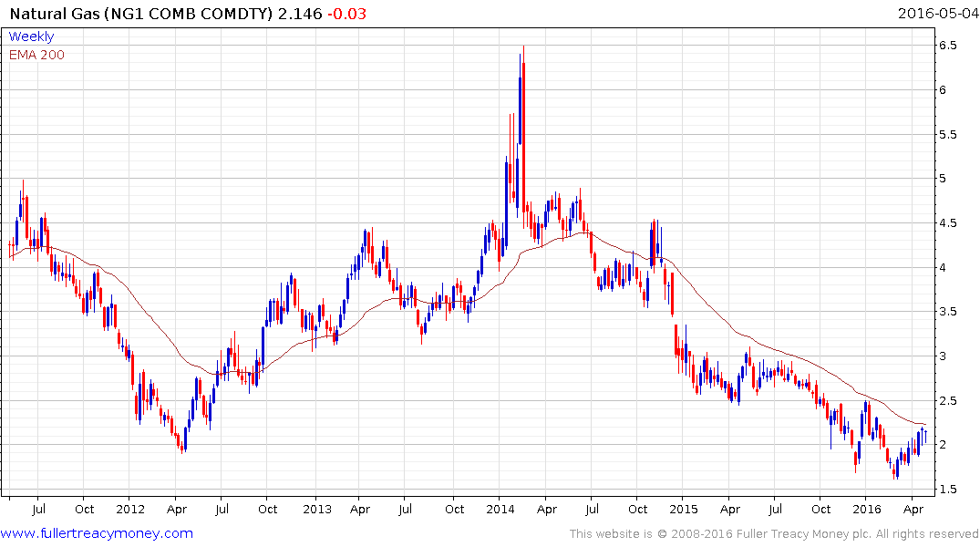Click the 6.5 price axis label
The height and width of the screenshot is (547, 980).
947,45
